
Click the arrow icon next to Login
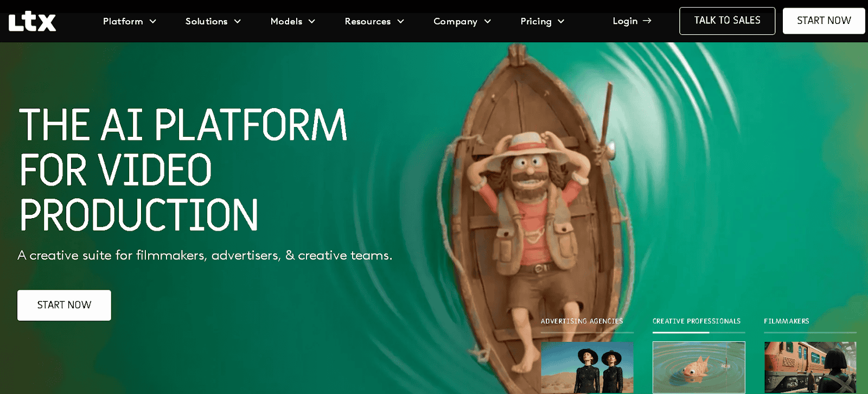[x=647, y=21]
